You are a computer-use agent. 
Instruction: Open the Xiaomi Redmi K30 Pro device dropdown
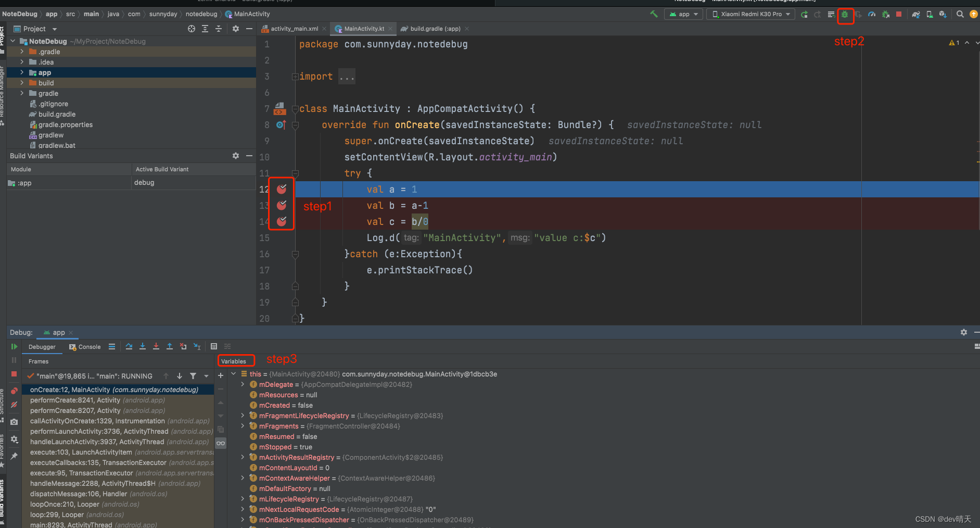pos(750,14)
